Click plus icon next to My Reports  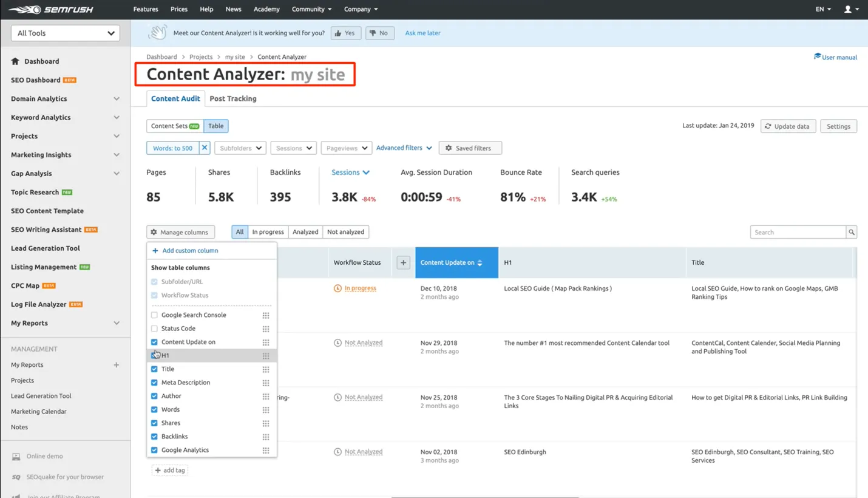(x=116, y=365)
